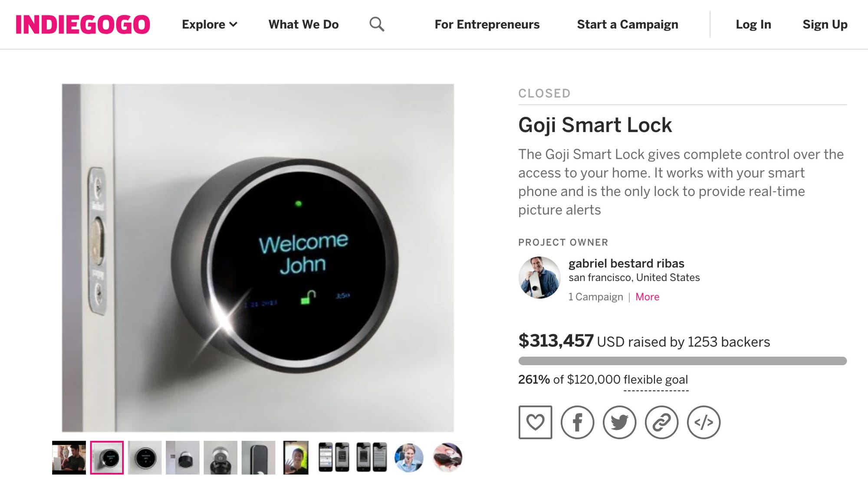Open the For Entrepreneurs menu item
This screenshot has width=868, height=498.
pyautogui.click(x=487, y=24)
